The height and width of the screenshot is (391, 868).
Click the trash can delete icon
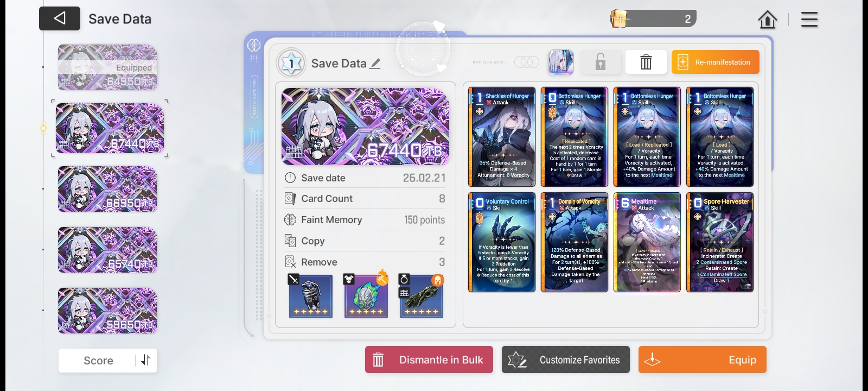tap(646, 62)
